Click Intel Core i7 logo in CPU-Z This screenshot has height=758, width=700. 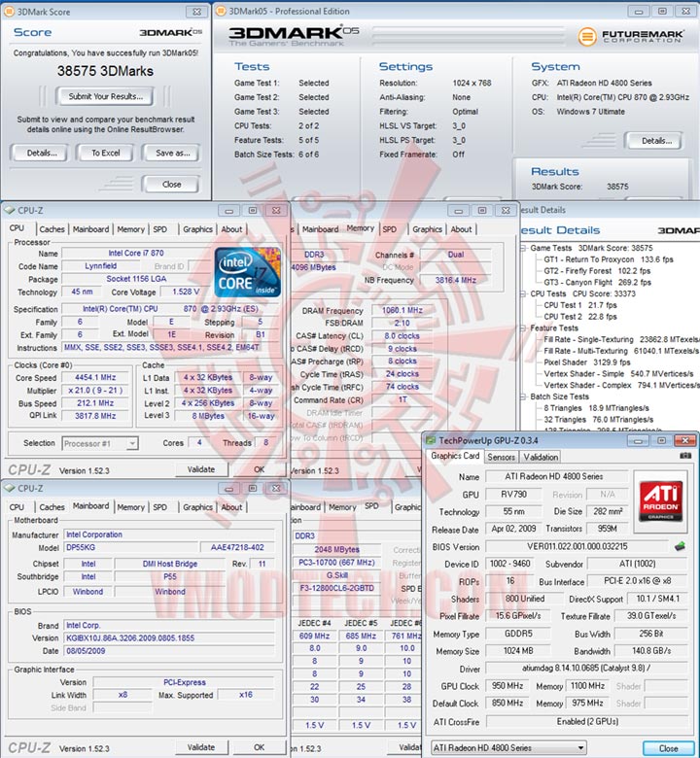click(247, 272)
